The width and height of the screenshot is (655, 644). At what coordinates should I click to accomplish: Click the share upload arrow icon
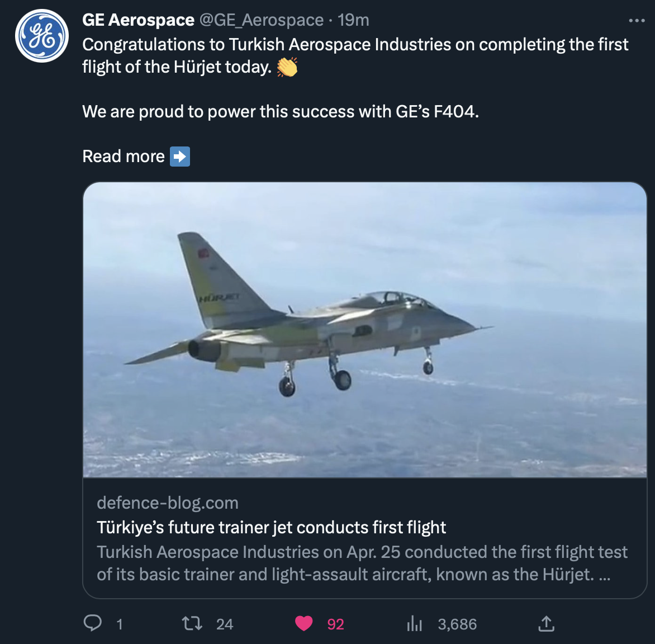point(546,623)
